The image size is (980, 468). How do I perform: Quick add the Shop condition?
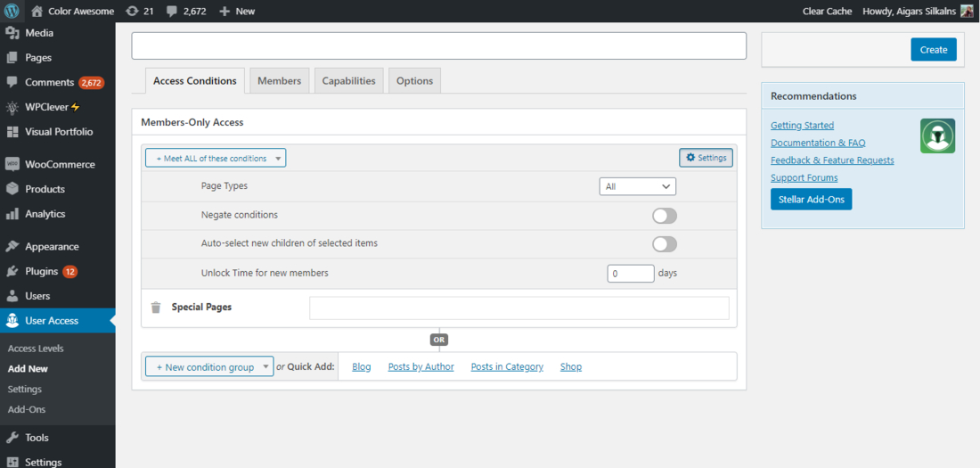(571, 366)
